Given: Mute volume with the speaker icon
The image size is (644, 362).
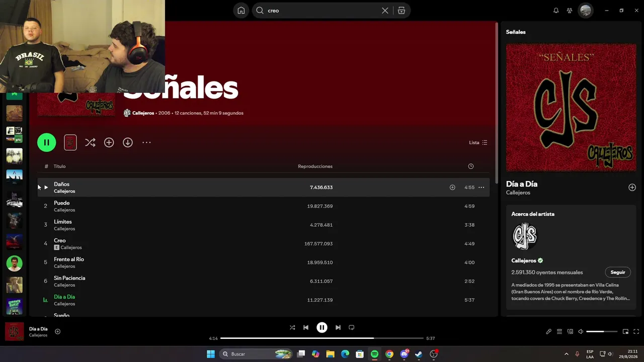Looking at the screenshot, I should tap(581, 332).
